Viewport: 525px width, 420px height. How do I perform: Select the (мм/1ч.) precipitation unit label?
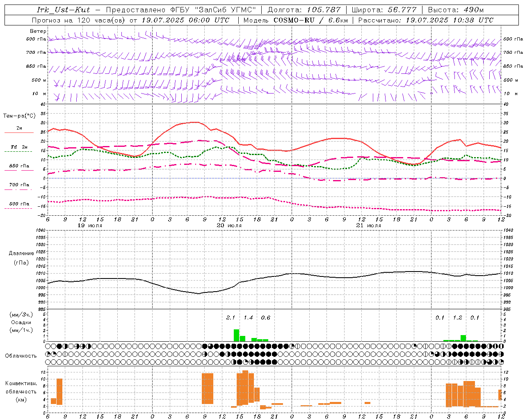click(21, 330)
